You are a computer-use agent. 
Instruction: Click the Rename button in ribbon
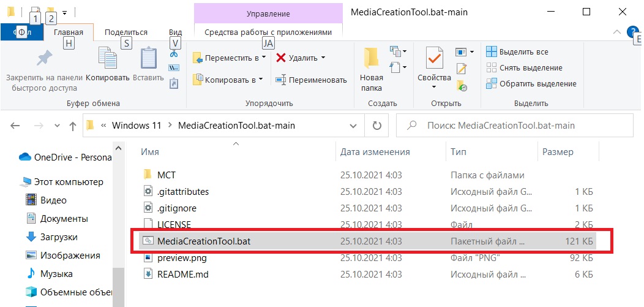[x=311, y=80]
